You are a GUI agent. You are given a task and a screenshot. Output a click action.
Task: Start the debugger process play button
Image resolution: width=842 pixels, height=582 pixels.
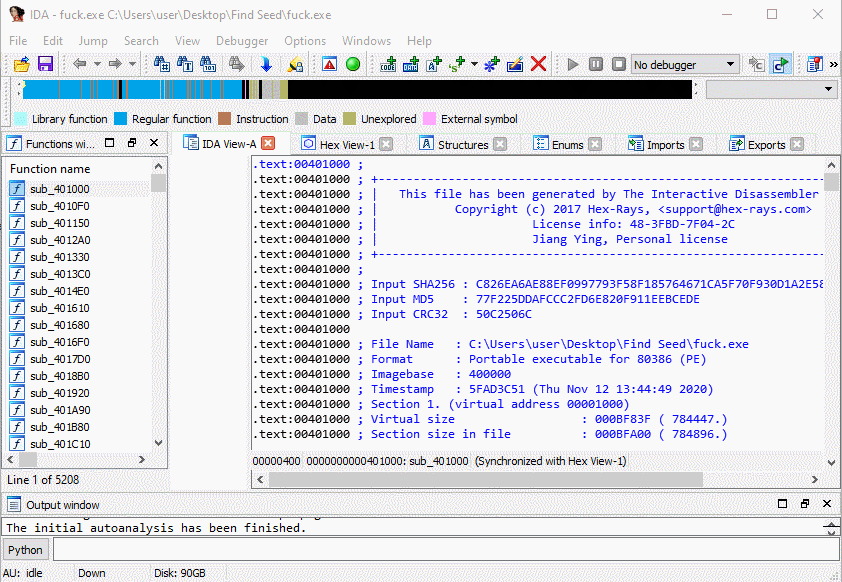573,64
